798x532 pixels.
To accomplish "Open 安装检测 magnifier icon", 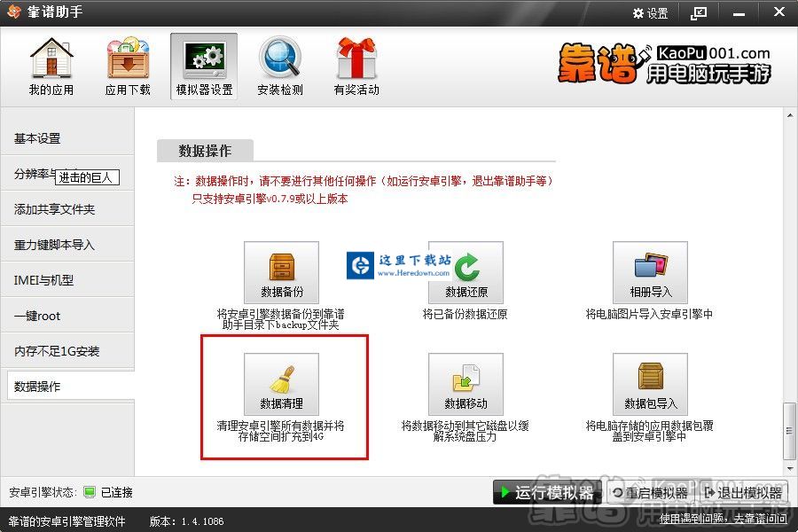I will tap(280, 66).
